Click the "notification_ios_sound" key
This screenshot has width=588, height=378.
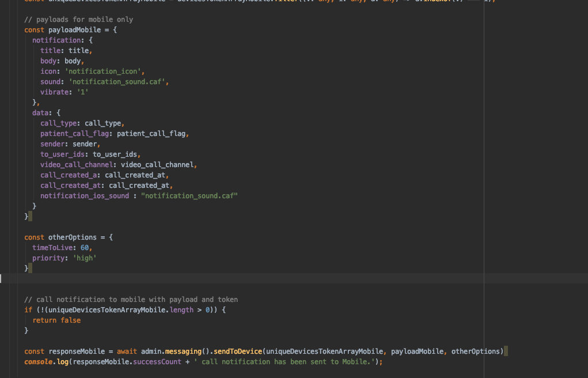point(85,196)
